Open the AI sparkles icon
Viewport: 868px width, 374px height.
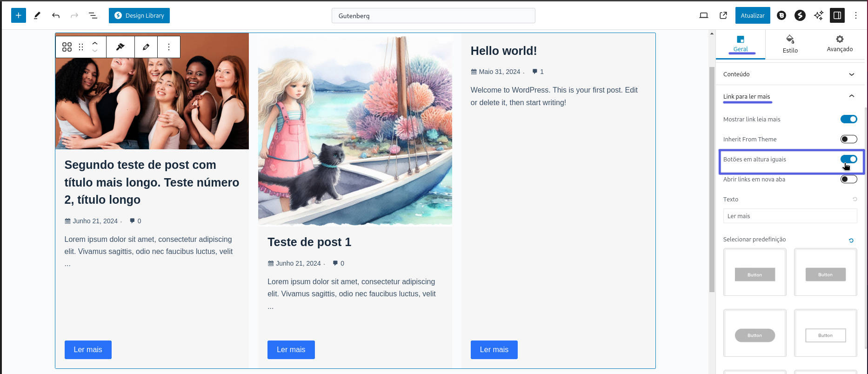click(x=819, y=15)
